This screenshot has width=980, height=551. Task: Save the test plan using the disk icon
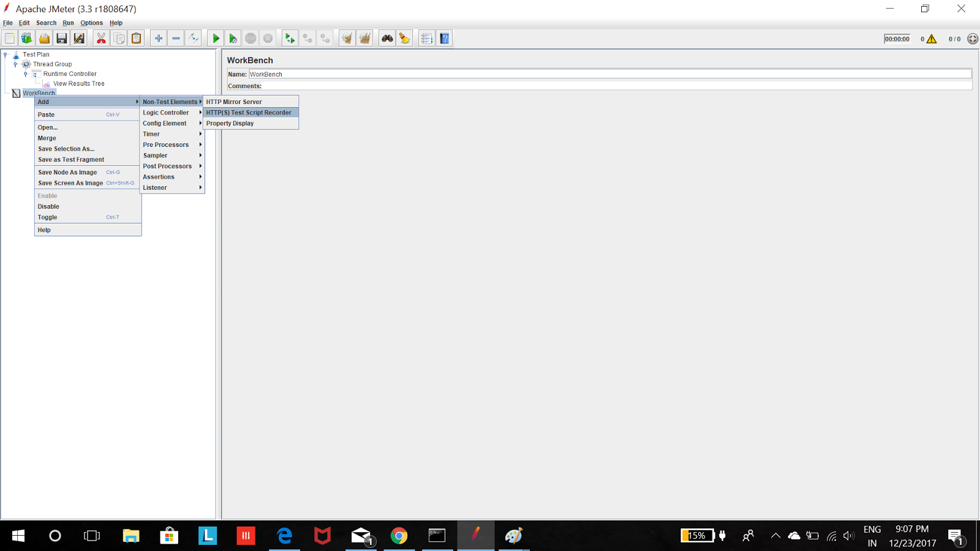[x=61, y=38]
